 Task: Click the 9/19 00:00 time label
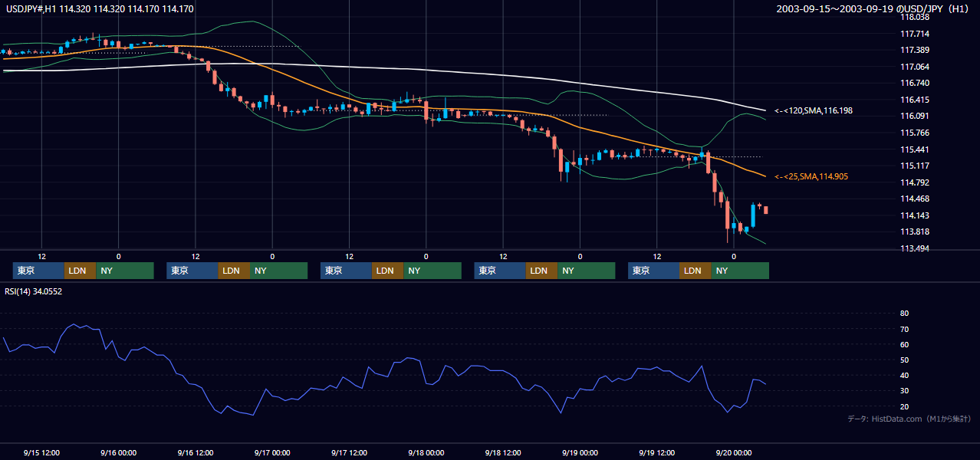[580, 452]
